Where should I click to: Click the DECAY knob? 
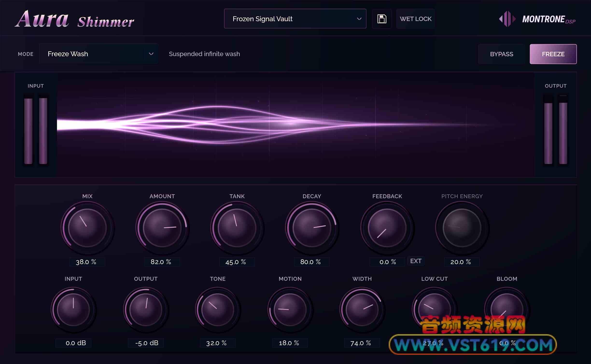point(312,228)
